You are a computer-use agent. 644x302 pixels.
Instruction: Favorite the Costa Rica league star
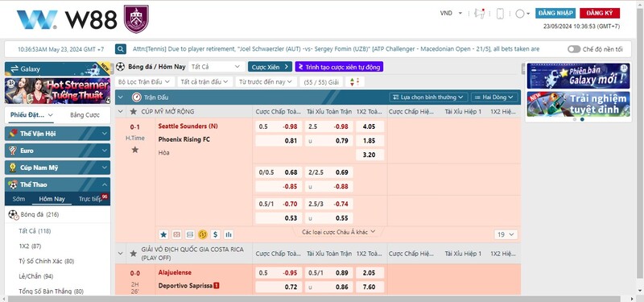[133, 254]
